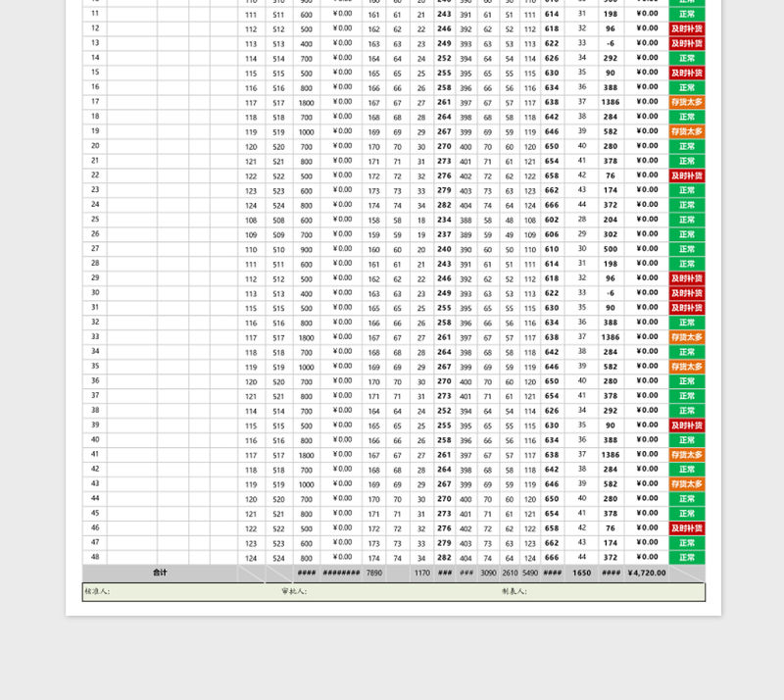The width and height of the screenshot is (784, 700).
Task: Click the 1650 cell in totals row
Action: coord(581,573)
